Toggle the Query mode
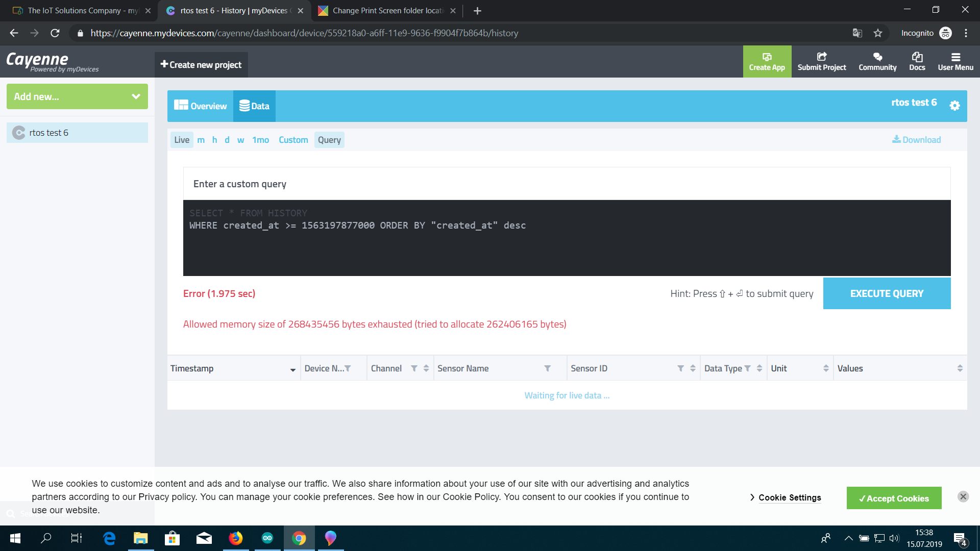 coord(329,140)
